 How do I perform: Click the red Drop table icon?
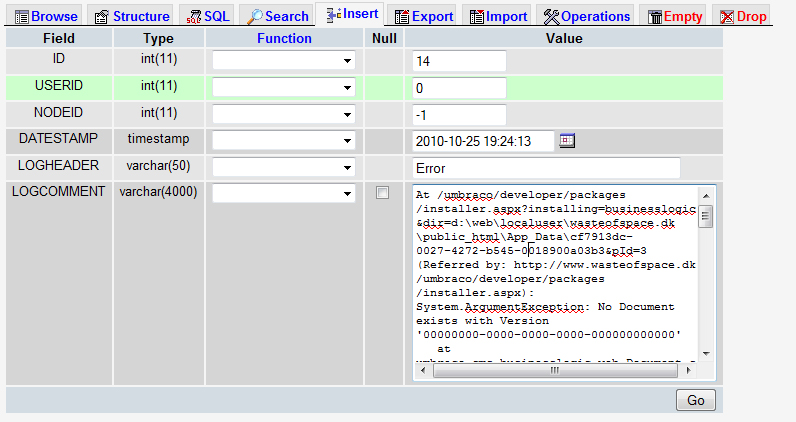(727, 17)
